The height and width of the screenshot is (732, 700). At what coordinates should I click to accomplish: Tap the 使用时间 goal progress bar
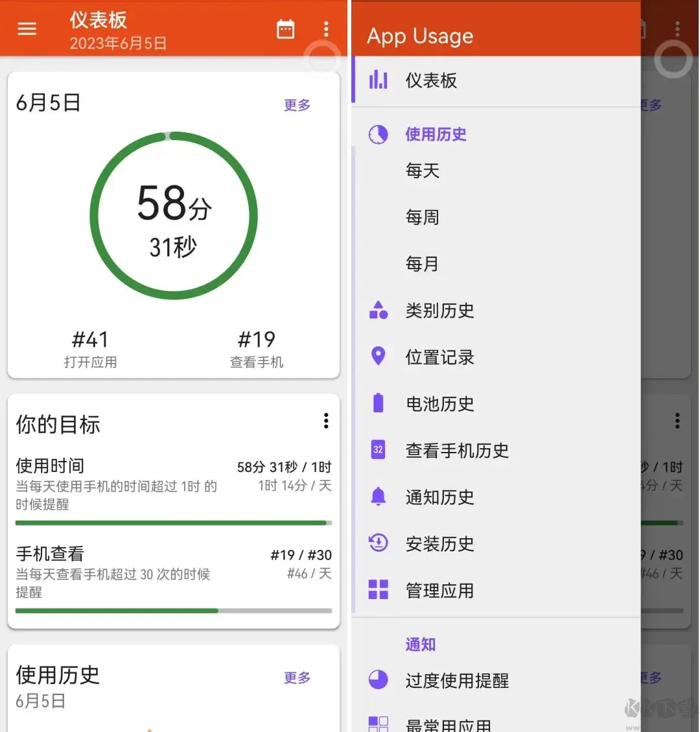[172, 523]
